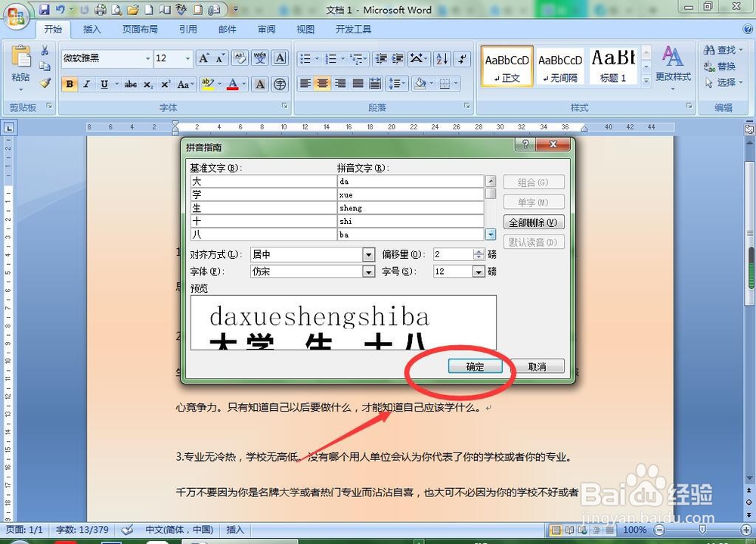
Task: Open the alignment (对齐方式) combo box
Action: coord(312,254)
